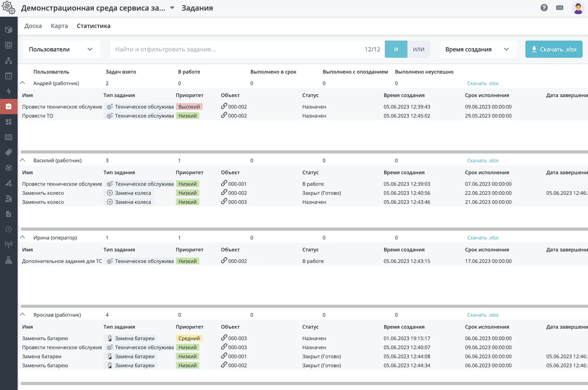Viewport: 588px width, 390px height.
Task: Click the hierarchy tree sidebar icon
Action: 9,60
